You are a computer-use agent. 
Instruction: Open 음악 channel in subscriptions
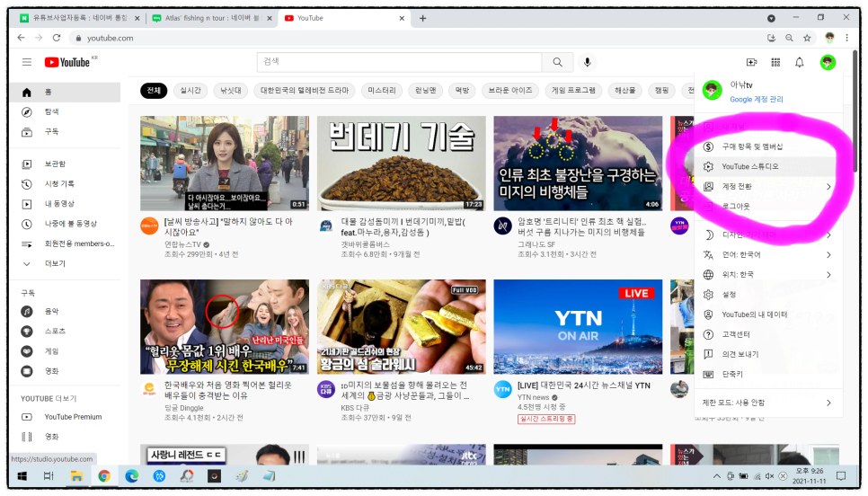click(x=66, y=311)
